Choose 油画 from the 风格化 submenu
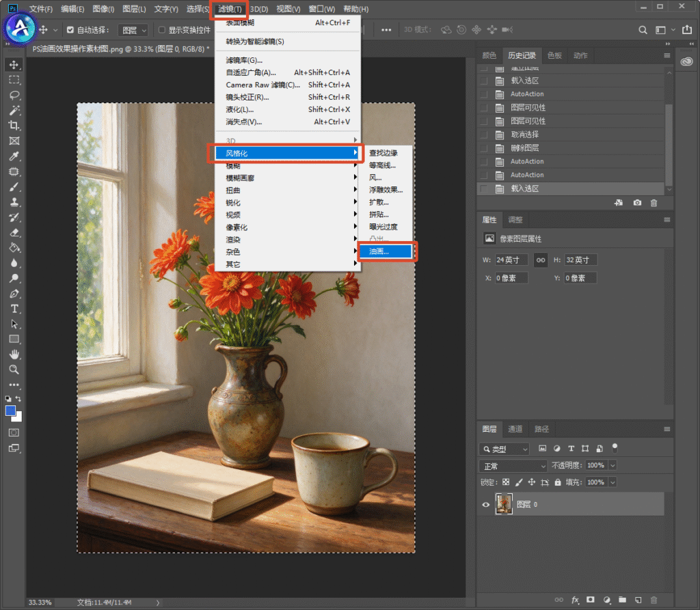 pyautogui.click(x=386, y=251)
